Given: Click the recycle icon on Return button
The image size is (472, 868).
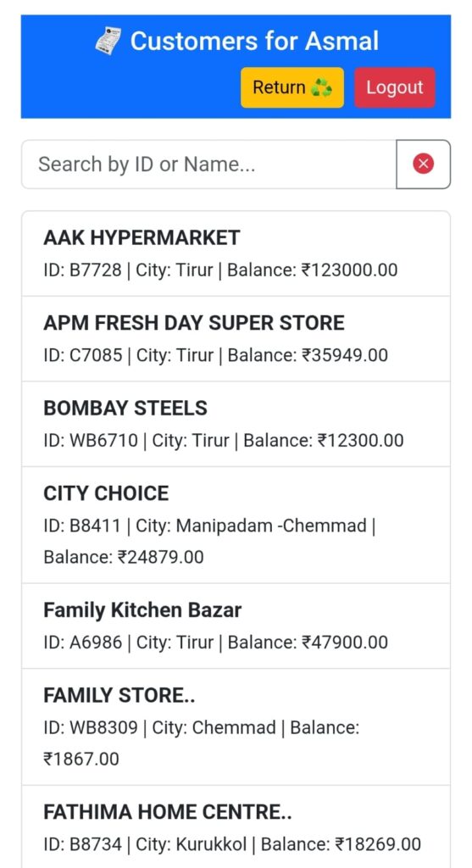Looking at the screenshot, I should click(x=321, y=87).
